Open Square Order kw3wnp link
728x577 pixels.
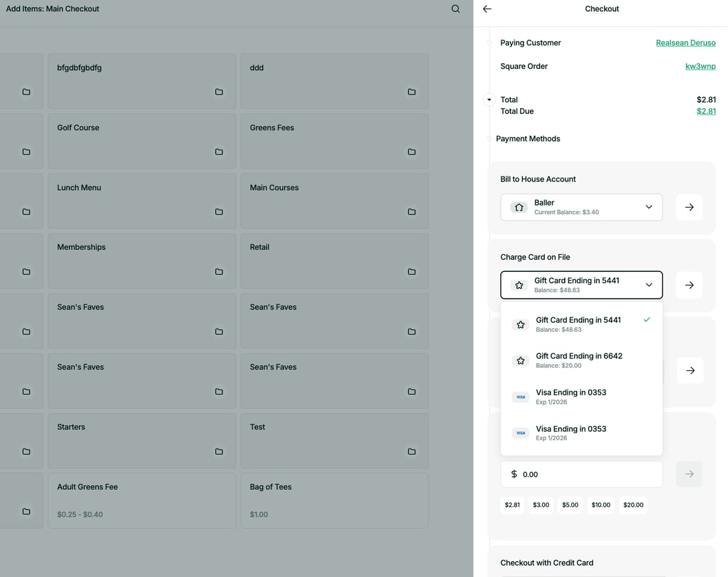[700, 66]
